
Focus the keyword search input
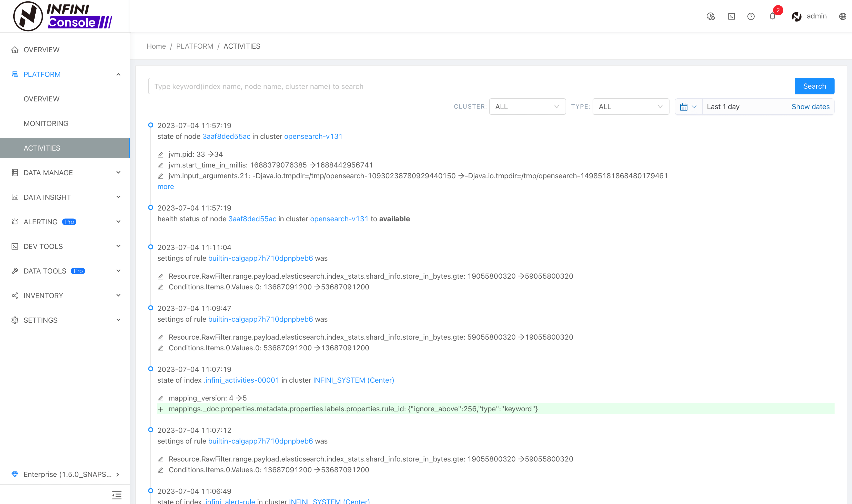(x=471, y=86)
